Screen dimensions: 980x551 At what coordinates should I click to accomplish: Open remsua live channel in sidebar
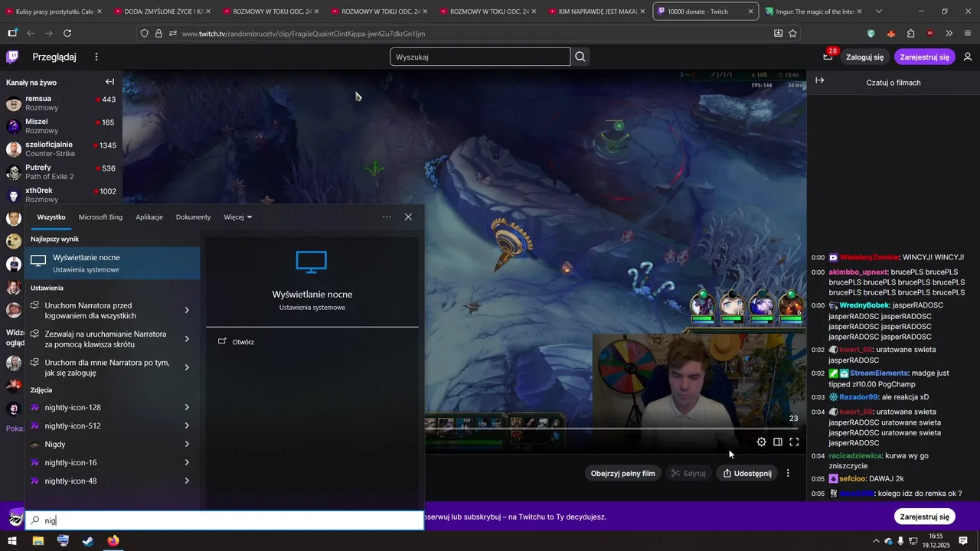coord(61,103)
